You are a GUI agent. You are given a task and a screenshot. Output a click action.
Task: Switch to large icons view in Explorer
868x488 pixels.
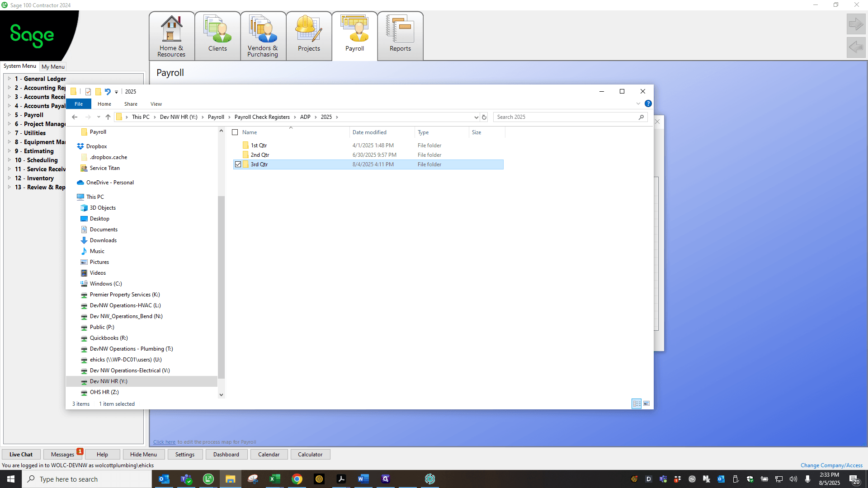click(646, 404)
